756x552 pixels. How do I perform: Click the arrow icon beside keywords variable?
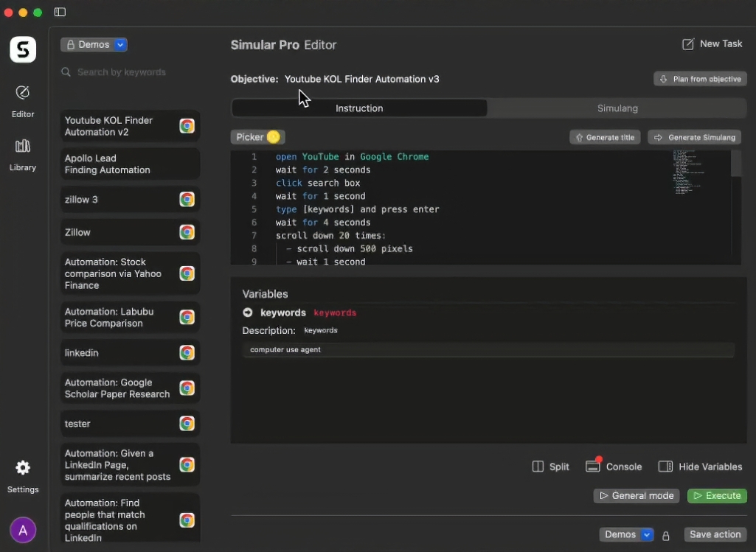click(x=248, y=312)
